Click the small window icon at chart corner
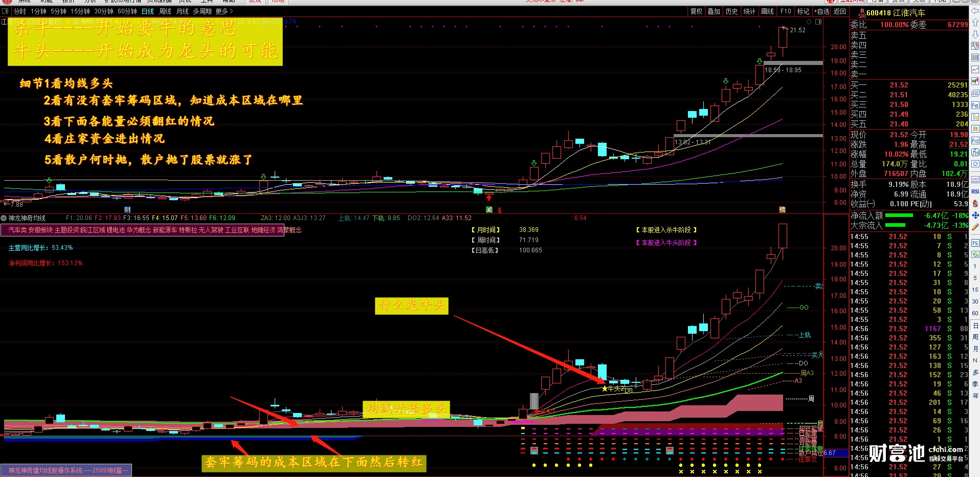Viewport: 980px width, 477px height. point(818,22)
